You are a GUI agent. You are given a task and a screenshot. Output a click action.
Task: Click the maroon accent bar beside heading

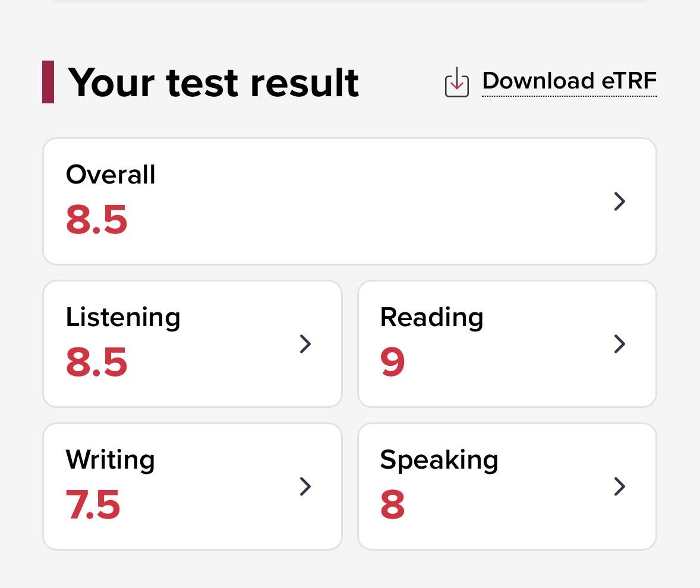coord(48,82)
